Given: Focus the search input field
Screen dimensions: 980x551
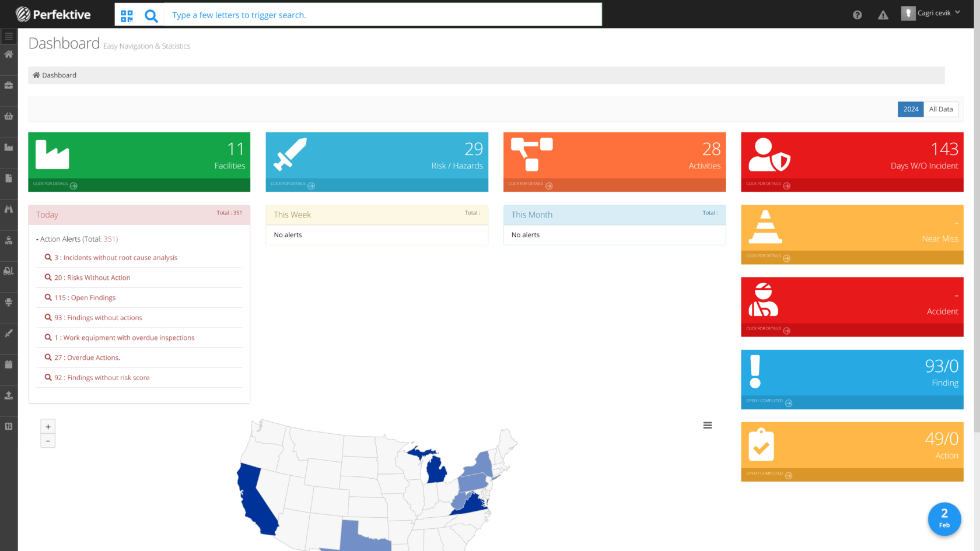Looking at the screenshot, I should pyautogui.click(x=383, y=15).
